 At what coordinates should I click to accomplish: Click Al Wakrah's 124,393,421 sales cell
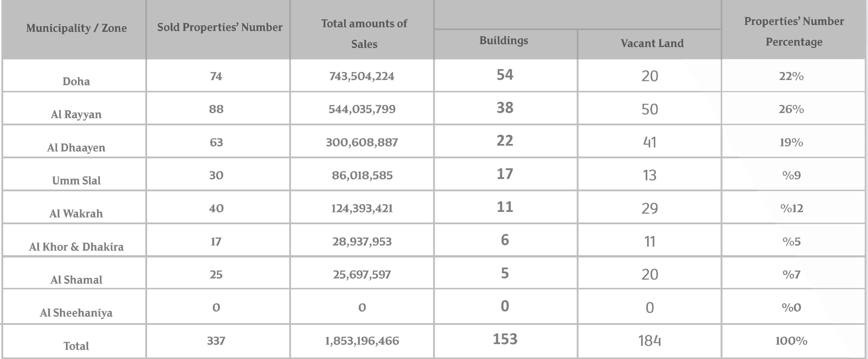(362, 208)
